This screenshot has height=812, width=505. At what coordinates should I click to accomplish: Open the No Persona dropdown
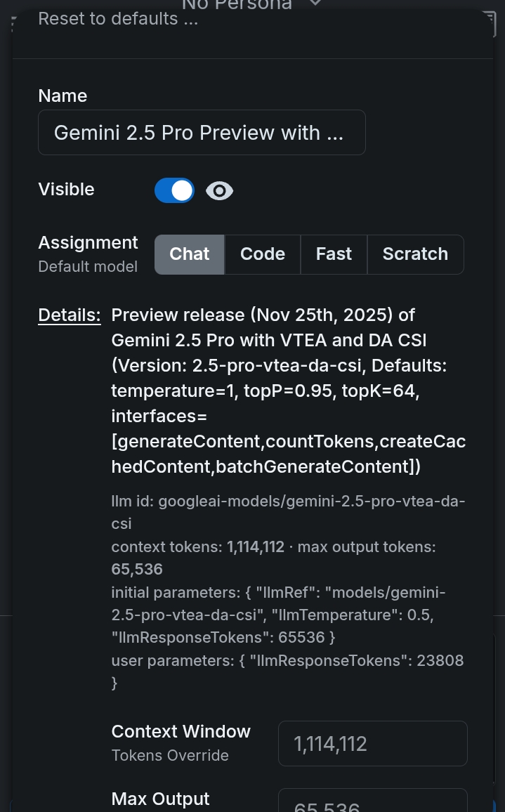237,6
